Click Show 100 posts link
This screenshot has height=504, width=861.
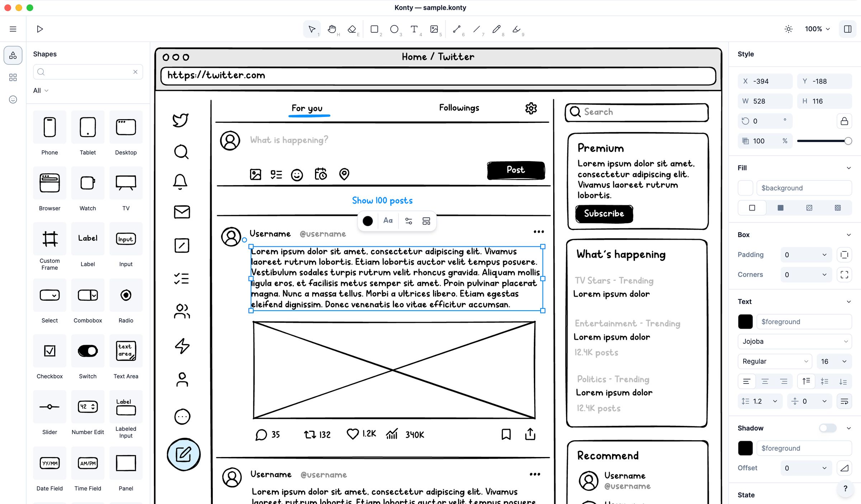(x=382, y=201)
